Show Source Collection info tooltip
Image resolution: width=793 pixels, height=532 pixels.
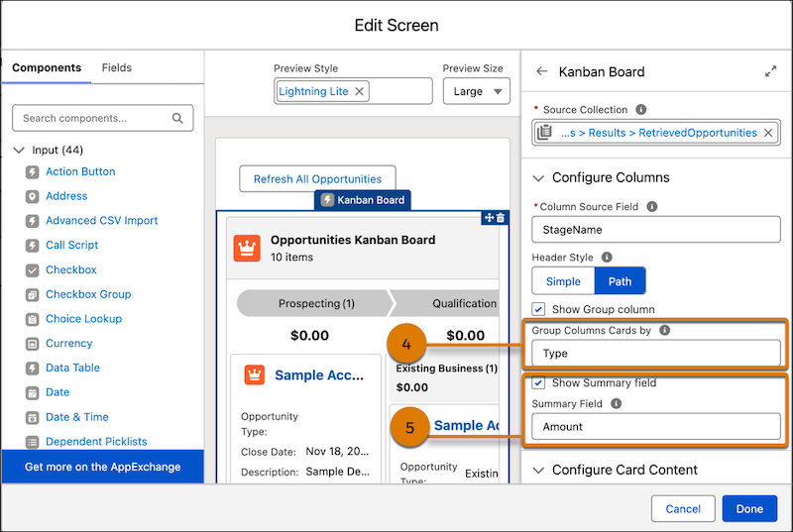pyautogui.click(x=640, y=109)
